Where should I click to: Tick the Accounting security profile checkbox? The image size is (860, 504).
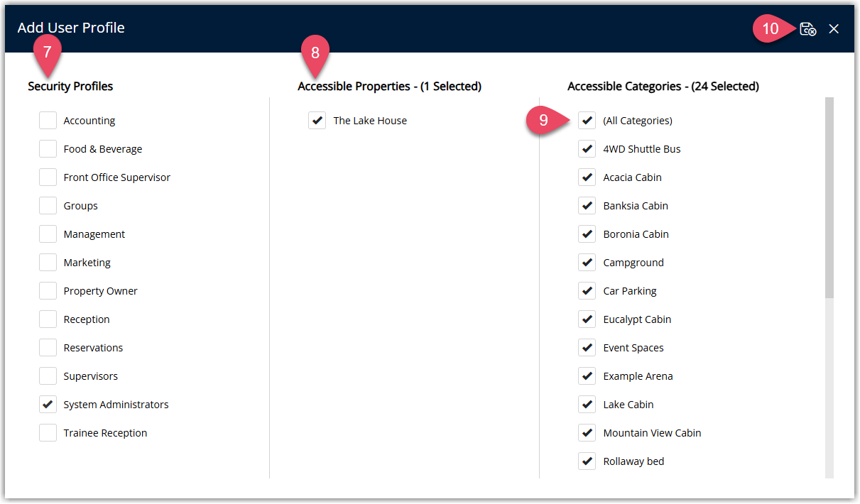click(x=48, y=120)
